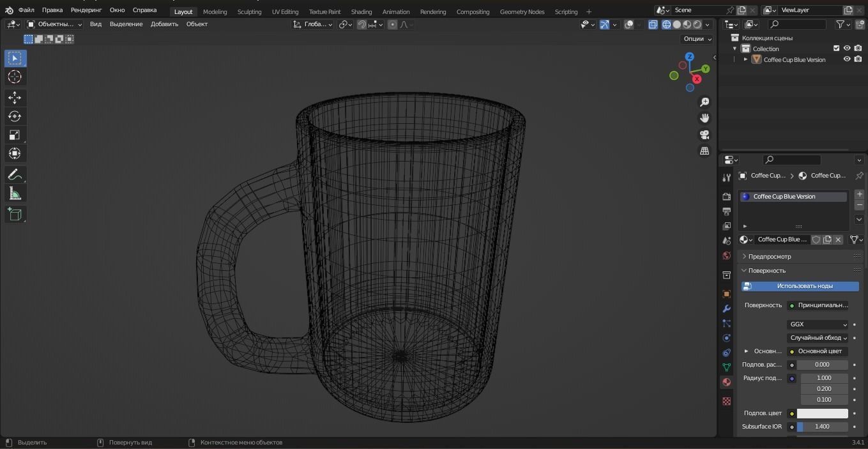The image size is (868, 449).
Task: Click the Основной цвет link button
Action: [x=818, y=351]
